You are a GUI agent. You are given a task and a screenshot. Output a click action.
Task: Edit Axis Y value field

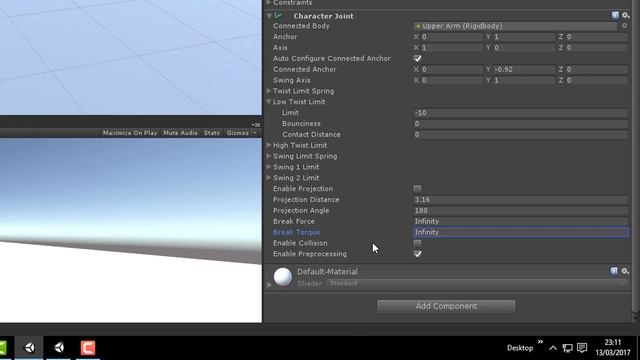point(523,47)
